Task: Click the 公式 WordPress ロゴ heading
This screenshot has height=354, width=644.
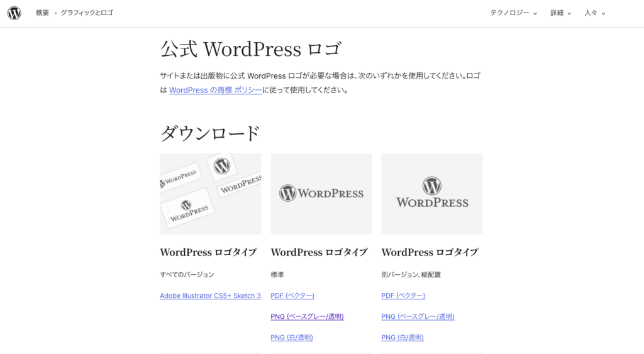Action: point(250,49)
